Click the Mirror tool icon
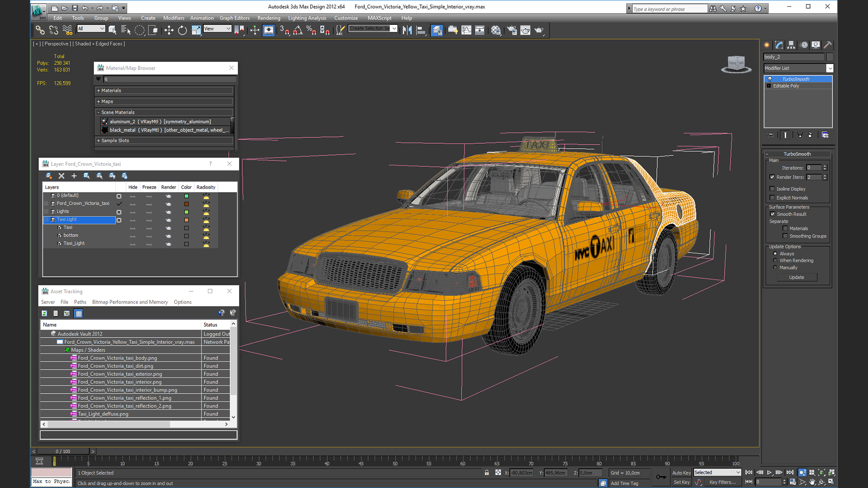 point(407,30)
